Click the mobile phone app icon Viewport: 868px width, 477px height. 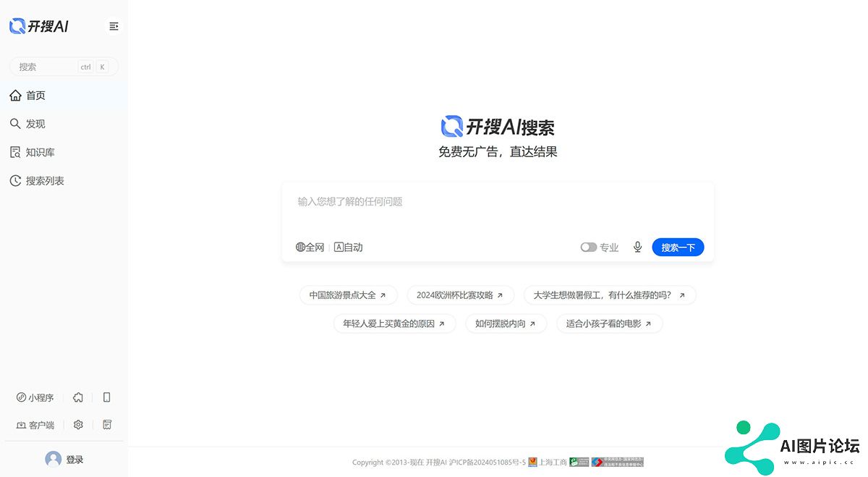click(x=107, y=397)
